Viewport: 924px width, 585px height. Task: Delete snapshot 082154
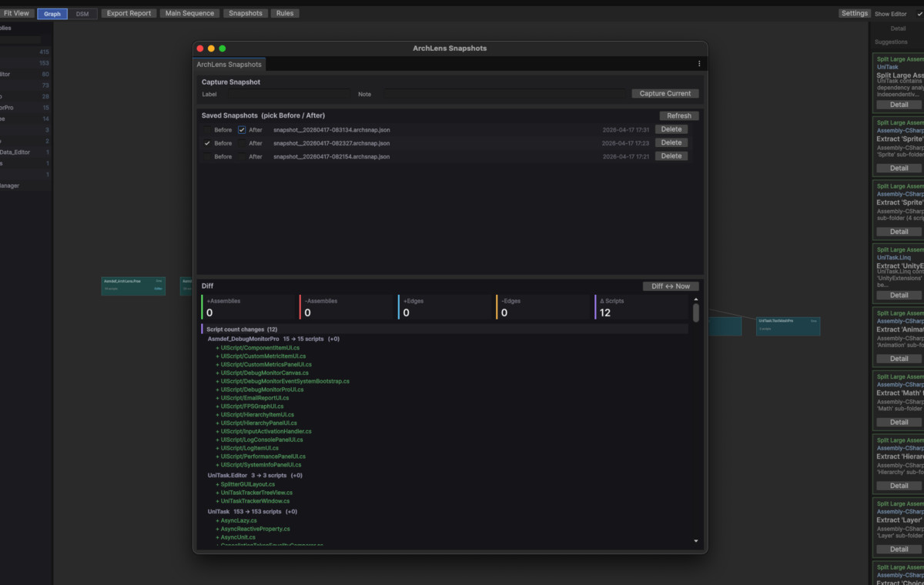pos(671,155)
